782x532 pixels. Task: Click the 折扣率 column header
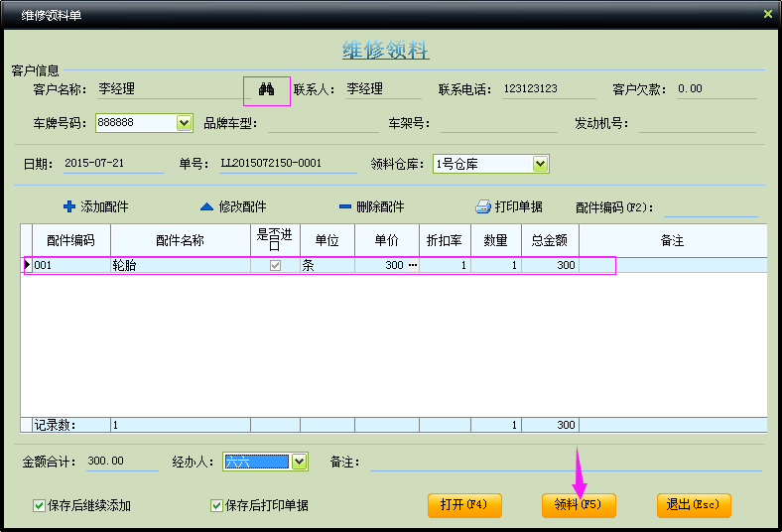pyautogui.click(x=445, y=241)
